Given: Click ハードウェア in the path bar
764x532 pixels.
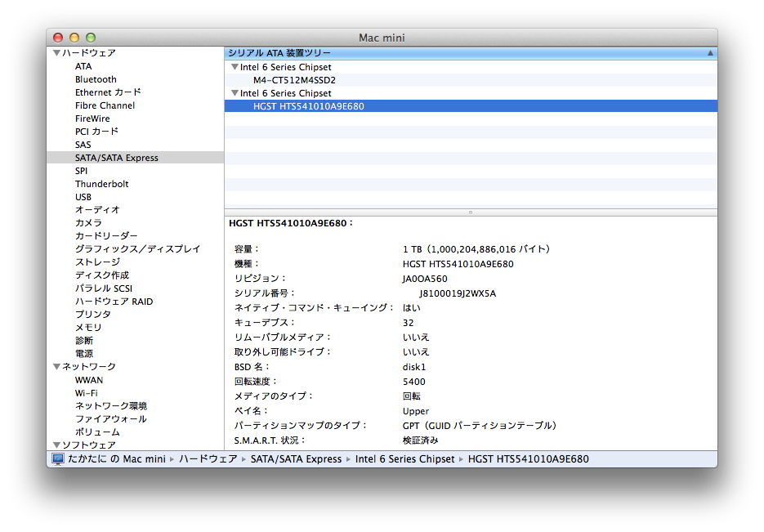Looking at the screenshot, I should click(208, 459).
